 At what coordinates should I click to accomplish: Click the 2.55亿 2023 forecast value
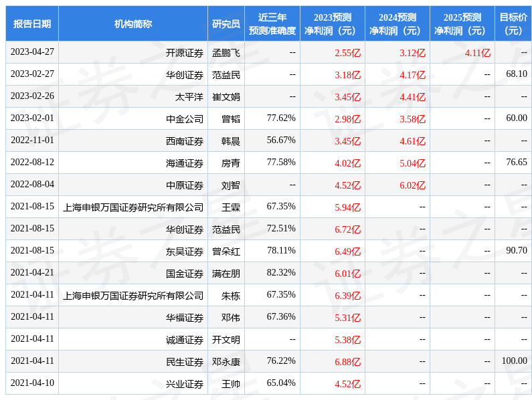(x=347, y=53)
